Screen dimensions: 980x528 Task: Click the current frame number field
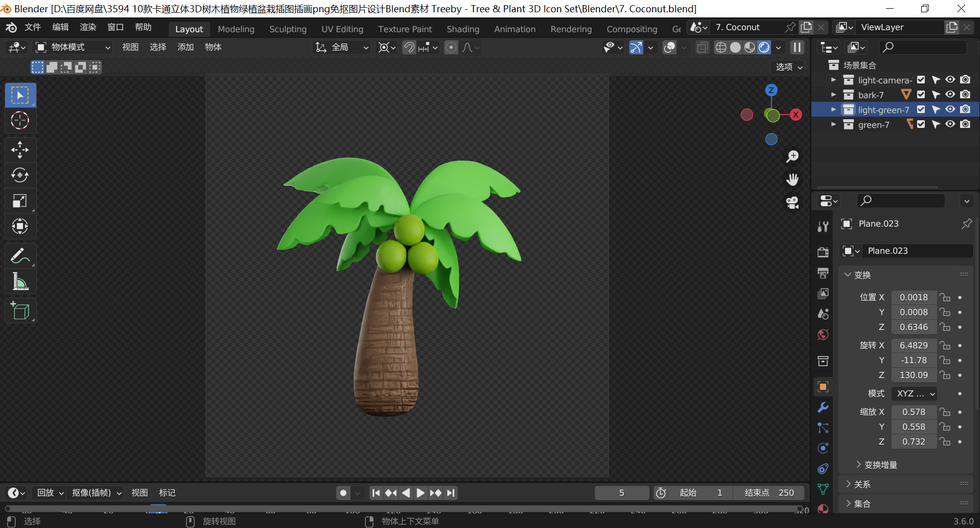pyautogui.click(x=622, y=493)
